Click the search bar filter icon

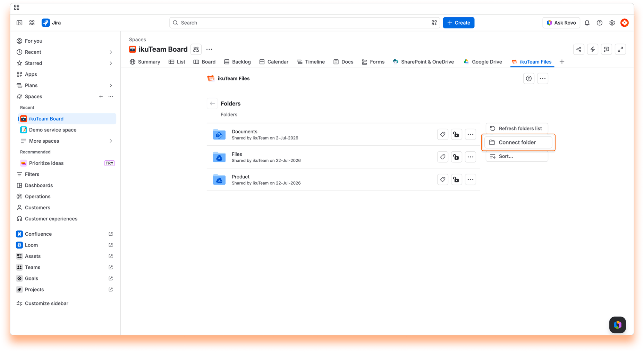[x=434, y=23]
